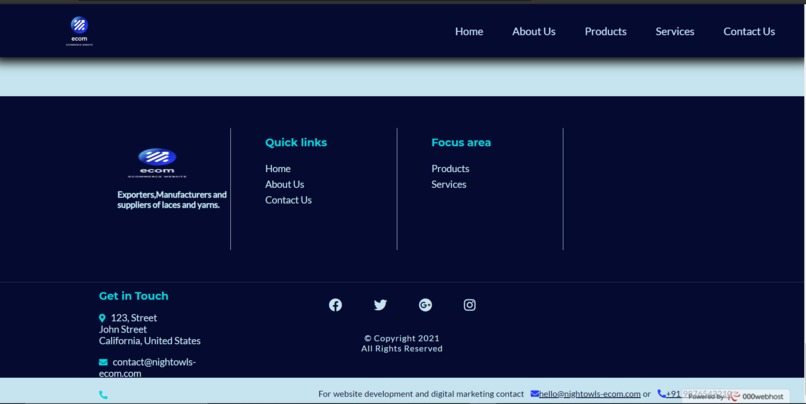Follow the About Us link under Quick links

click(x=284, y=184)
